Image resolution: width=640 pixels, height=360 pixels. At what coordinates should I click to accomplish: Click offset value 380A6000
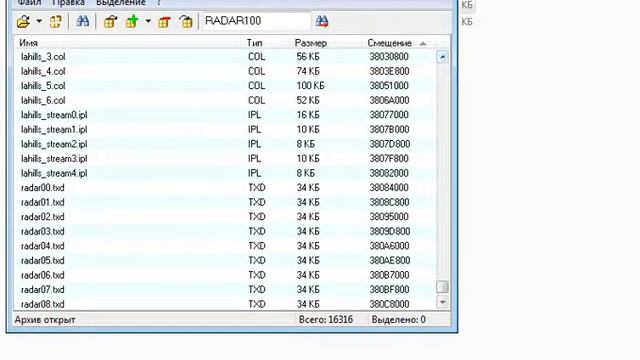coord(389,246)
